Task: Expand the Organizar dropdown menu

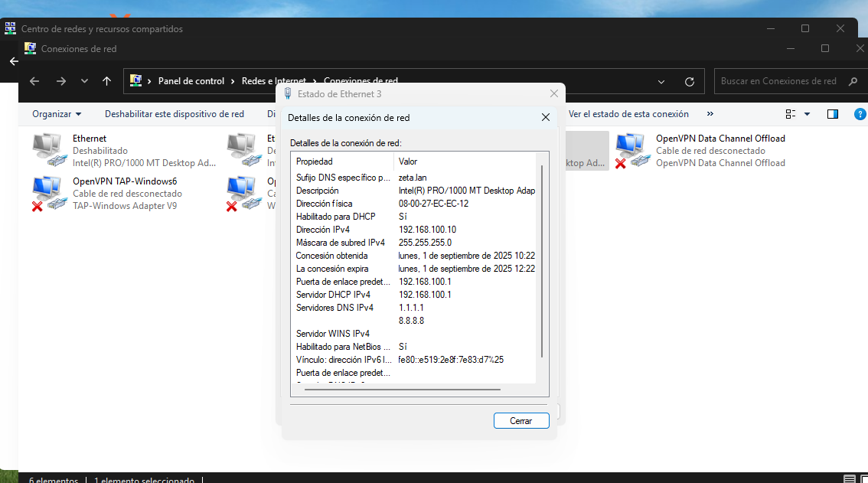Action: [57, 114]
